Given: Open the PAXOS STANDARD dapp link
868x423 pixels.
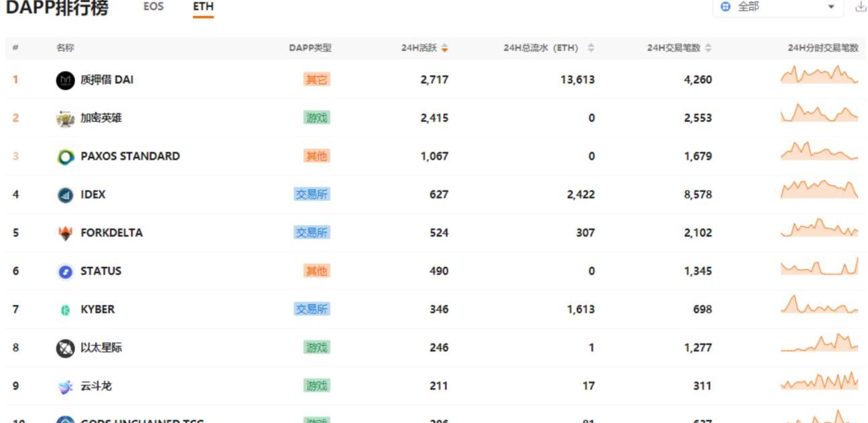Looking at the screenshot, I should [x=130, y=156].
